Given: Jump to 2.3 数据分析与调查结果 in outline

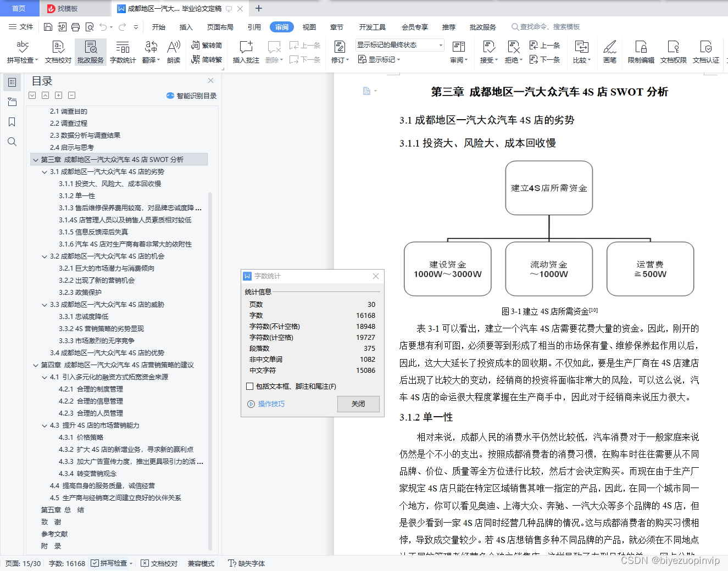Looking at the screenshot, I should click(x=85, y=136).
